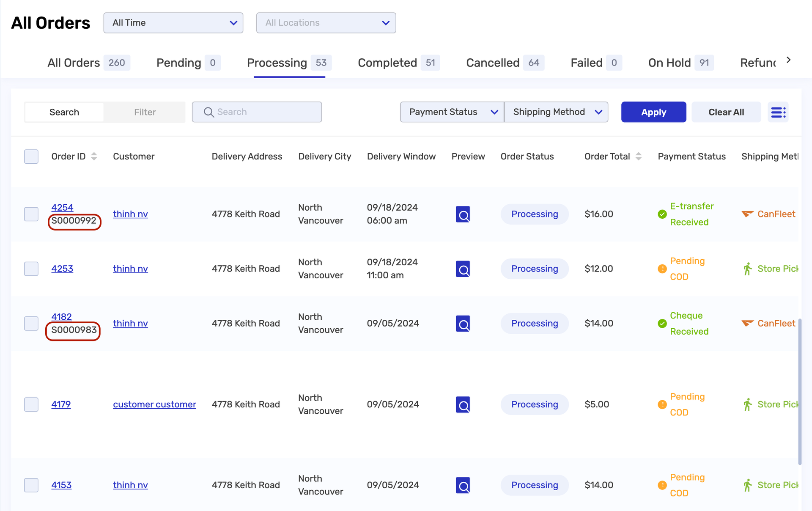Viewport: 812px width, 511px height.
Task: Open the All Locations dropdown
Action: click(x=326, y=23)
